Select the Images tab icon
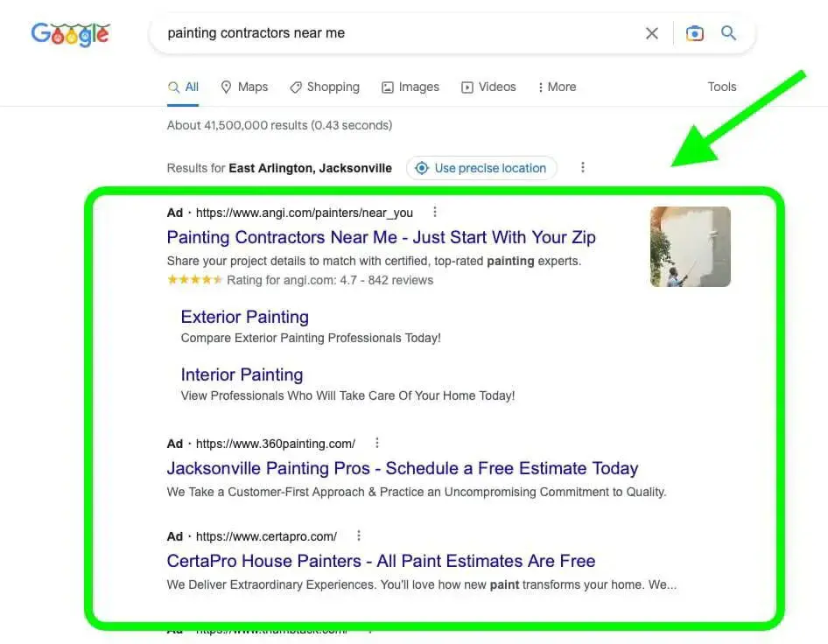The height and width of the screenshot is (644, 828). [x=387, y=87]
